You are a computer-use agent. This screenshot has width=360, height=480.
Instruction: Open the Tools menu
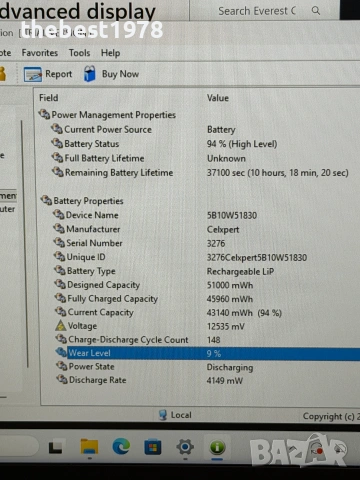click(79, 53)
